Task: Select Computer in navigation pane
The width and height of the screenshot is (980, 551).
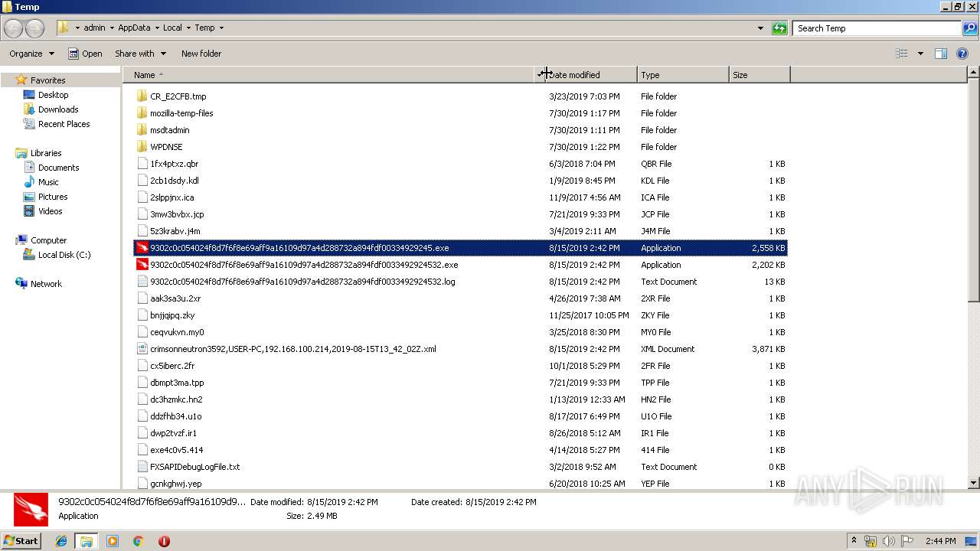Action: point(48,240)
